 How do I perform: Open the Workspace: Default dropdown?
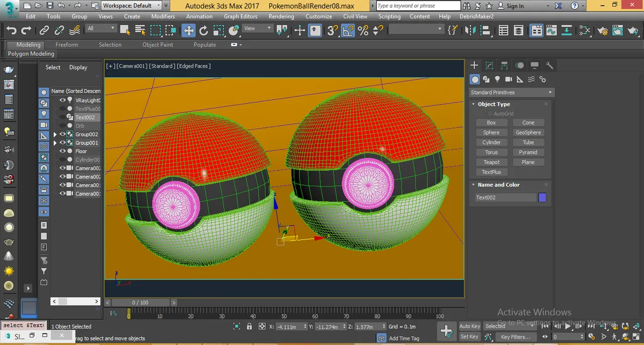tap(131, 6)
